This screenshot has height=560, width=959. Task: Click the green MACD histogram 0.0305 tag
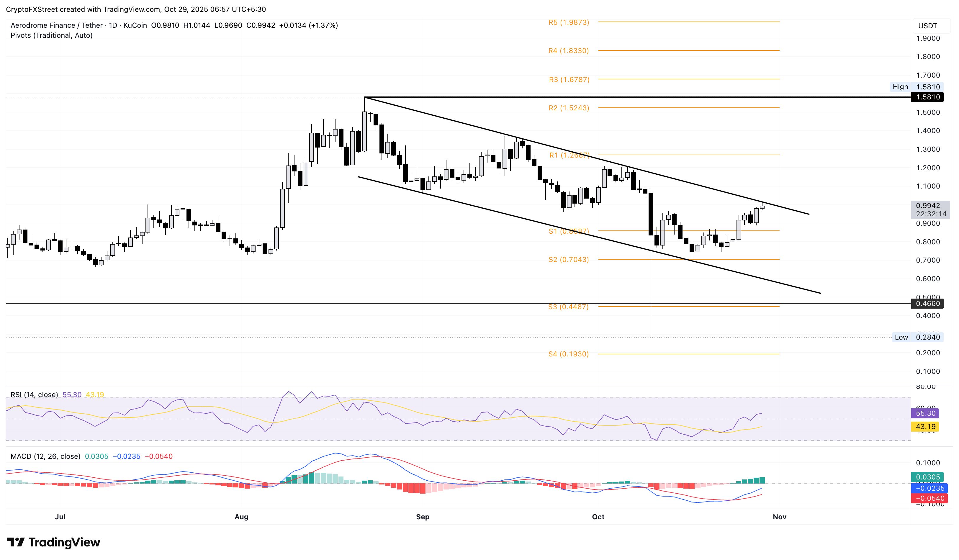927,477
